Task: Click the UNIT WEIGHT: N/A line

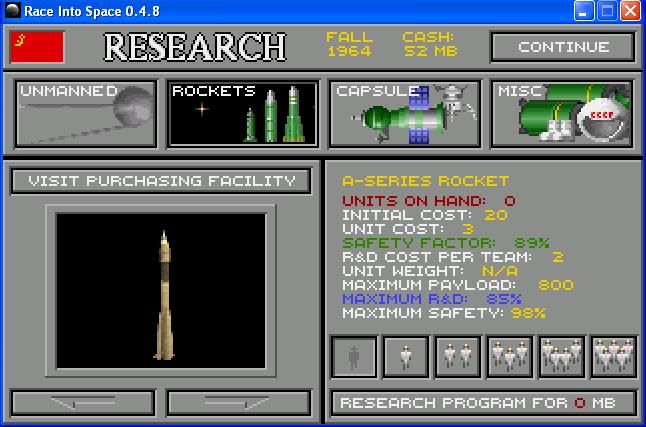Action: [x=430, y=271]
